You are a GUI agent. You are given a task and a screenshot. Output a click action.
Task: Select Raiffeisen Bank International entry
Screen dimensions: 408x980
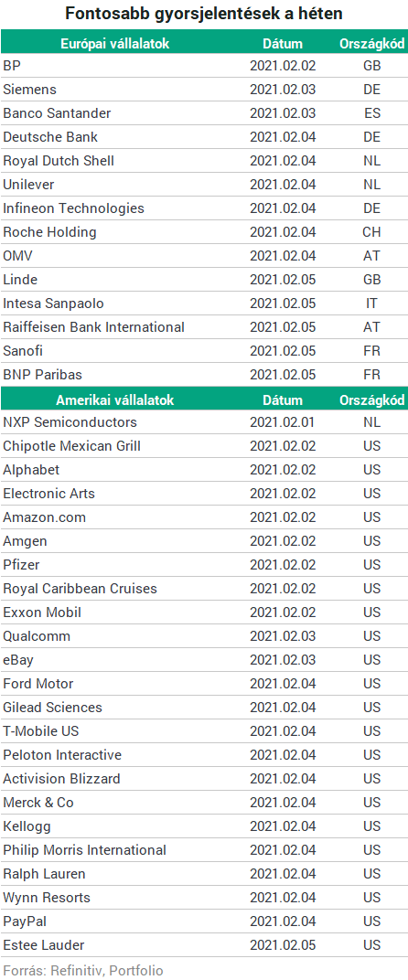[x=94, y=327]
